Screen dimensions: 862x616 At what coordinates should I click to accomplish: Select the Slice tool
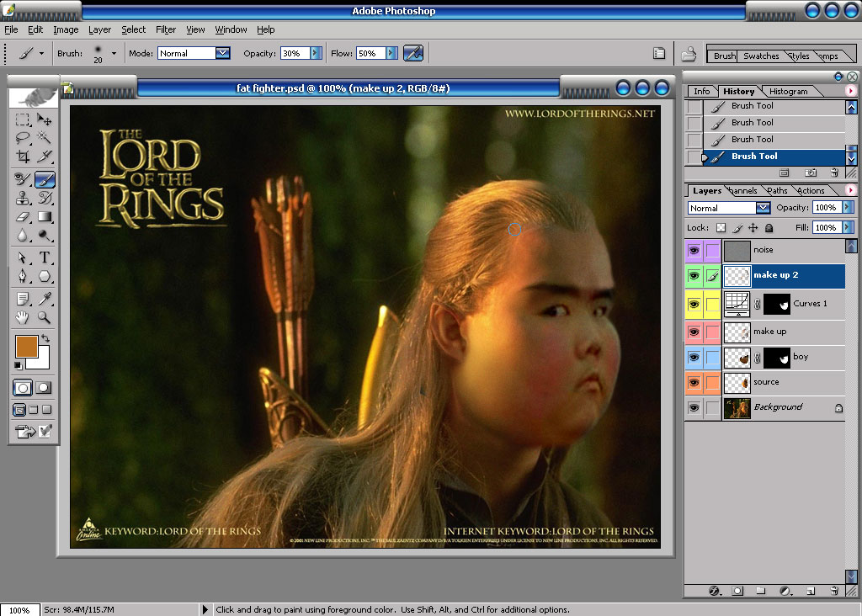point(45,156)
